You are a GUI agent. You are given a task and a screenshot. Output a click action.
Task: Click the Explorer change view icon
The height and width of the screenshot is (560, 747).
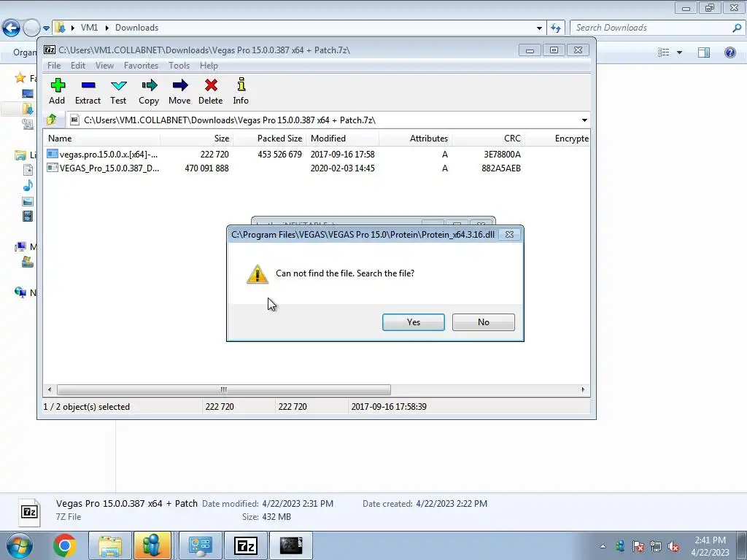click(x=664, y=52)
